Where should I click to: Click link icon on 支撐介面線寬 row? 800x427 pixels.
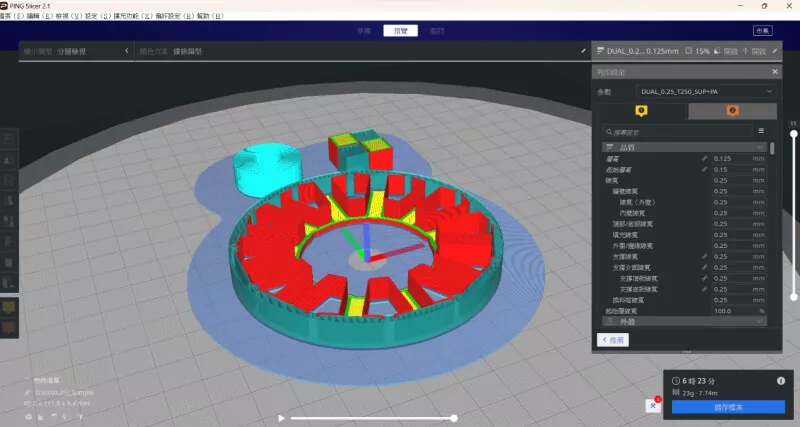click(705, 267)
